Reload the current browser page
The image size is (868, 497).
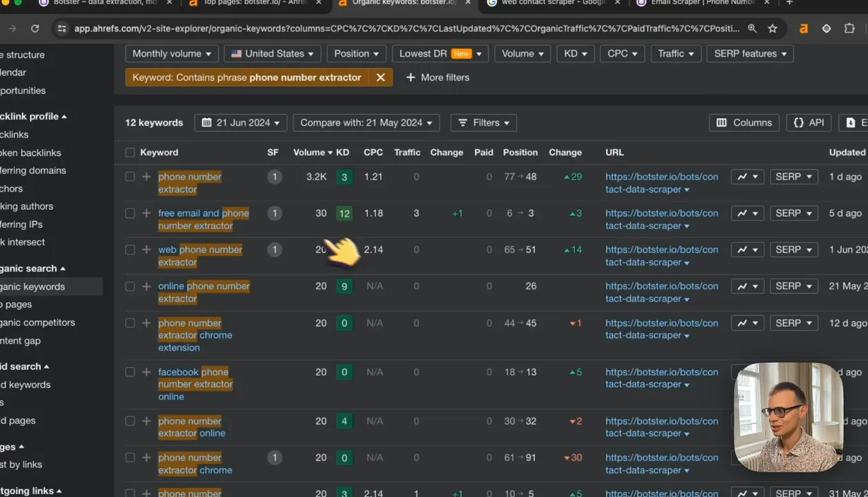pyautogui.click(x=34, y=28)
